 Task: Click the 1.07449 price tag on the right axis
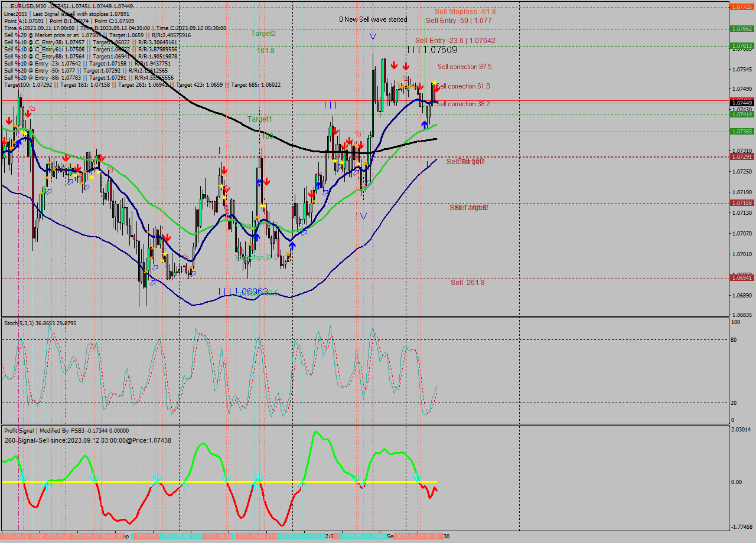click(741, 102)
